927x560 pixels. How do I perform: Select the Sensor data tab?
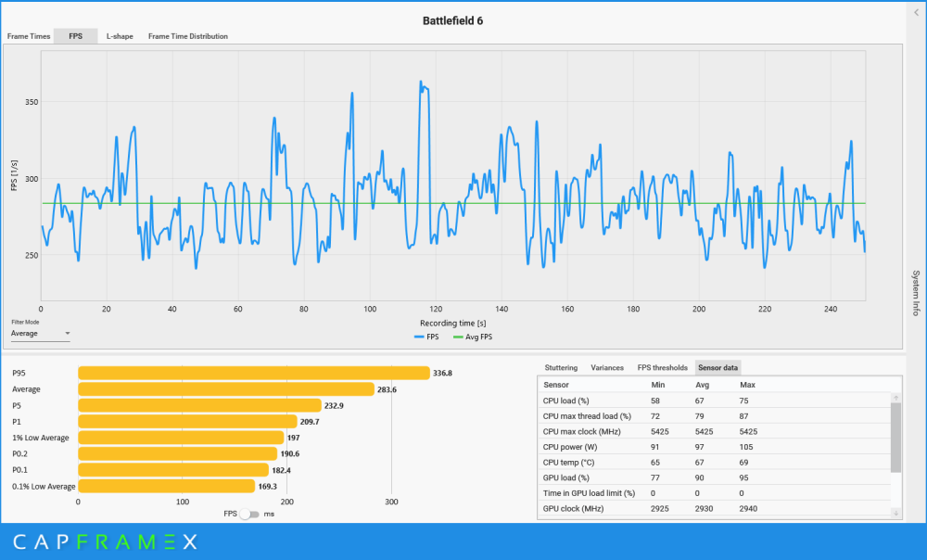(717, 368)
